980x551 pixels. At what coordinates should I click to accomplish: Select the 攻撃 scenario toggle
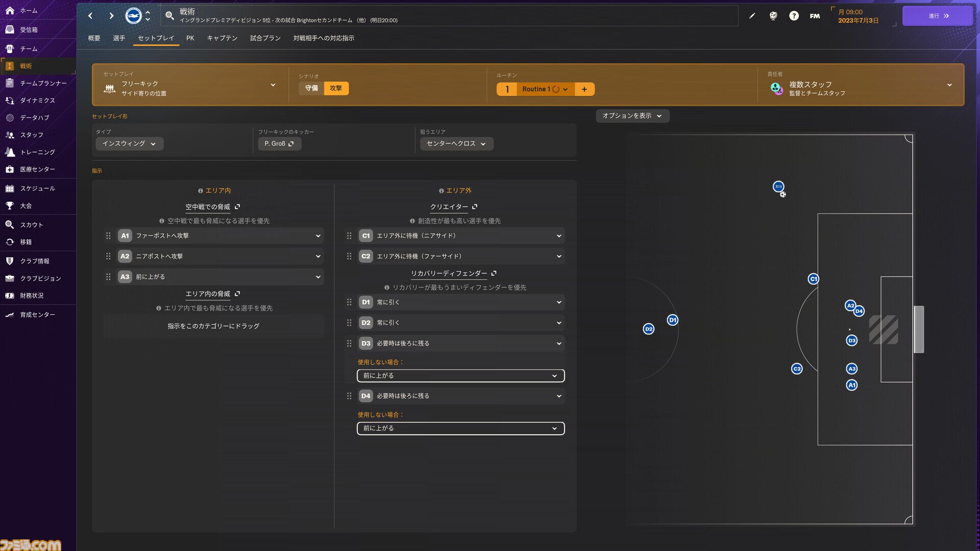coord(336,88)
